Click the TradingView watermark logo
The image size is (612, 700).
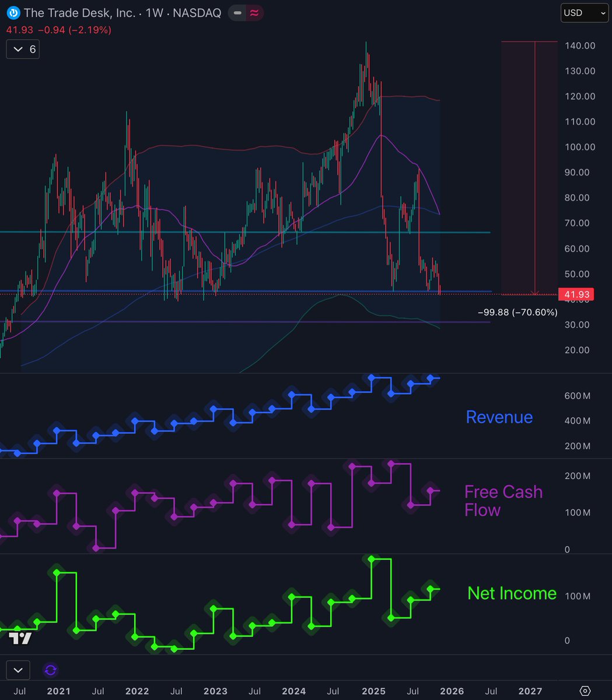(20, 639)
